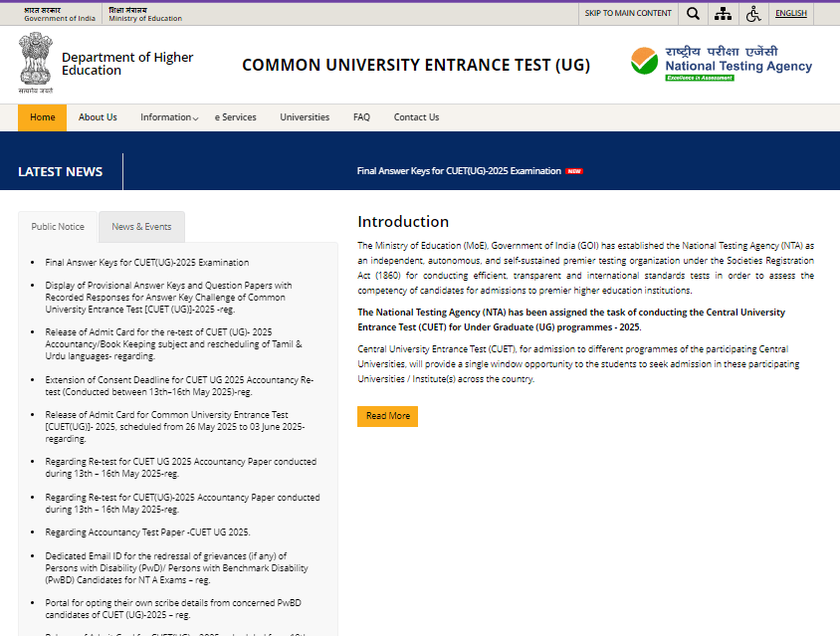Open the Contact Us page
840x636 pixels.
click(x=416, y=116)
